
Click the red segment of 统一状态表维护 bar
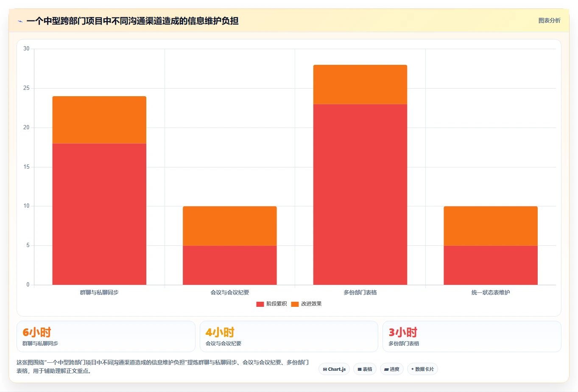click(x=491, y=265)
